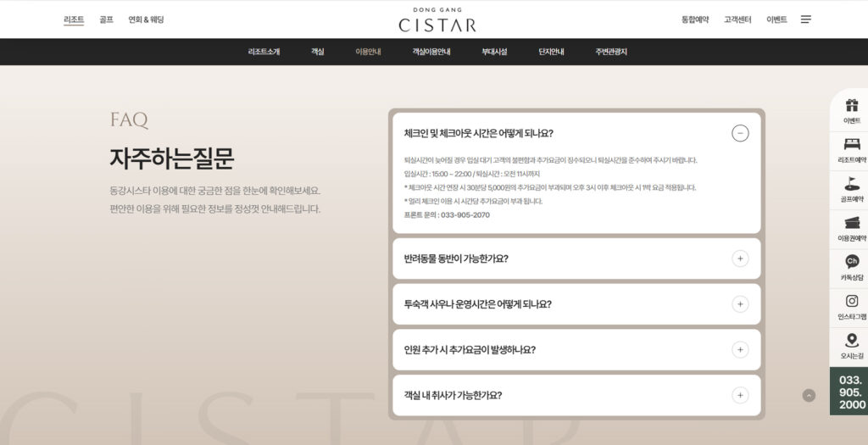Open the 리조트소개 submenu tab

[264, 52]
